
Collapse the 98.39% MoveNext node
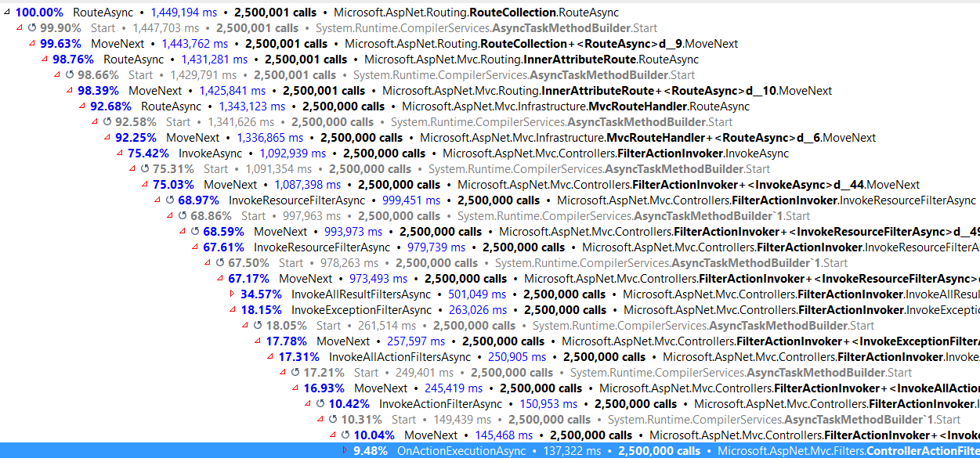click(69, 91)
